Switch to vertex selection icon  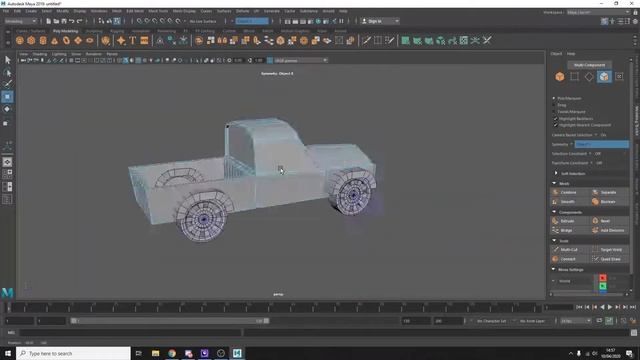click(574, 76)
